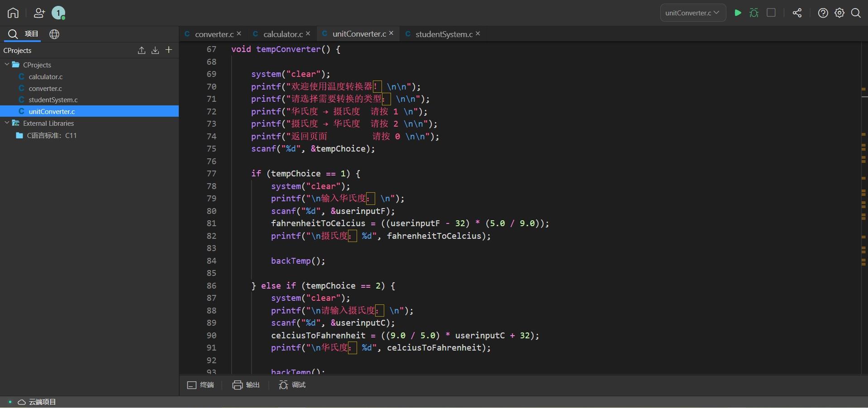Click the scanf("%d", &tempChoice) line
Viewport: 868px width, 408px height.
(313, 149)
